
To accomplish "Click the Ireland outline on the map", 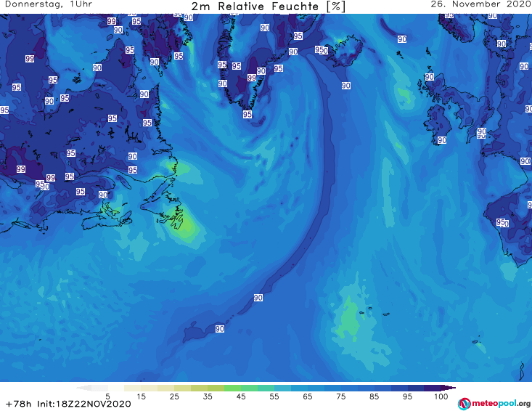I will coord(438,123).
